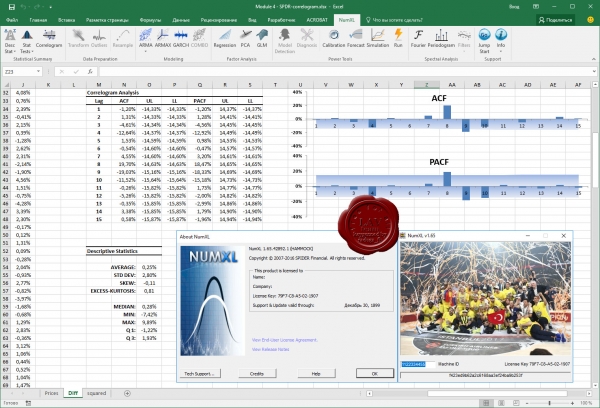Click the Save icon in the title bar
The image size is (600, 408).
tap(11, 7)
